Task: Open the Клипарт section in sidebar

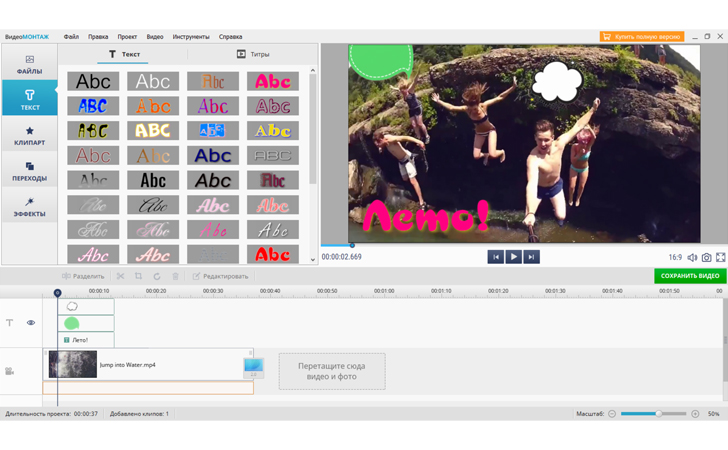Action: click(x=29, y=136)
